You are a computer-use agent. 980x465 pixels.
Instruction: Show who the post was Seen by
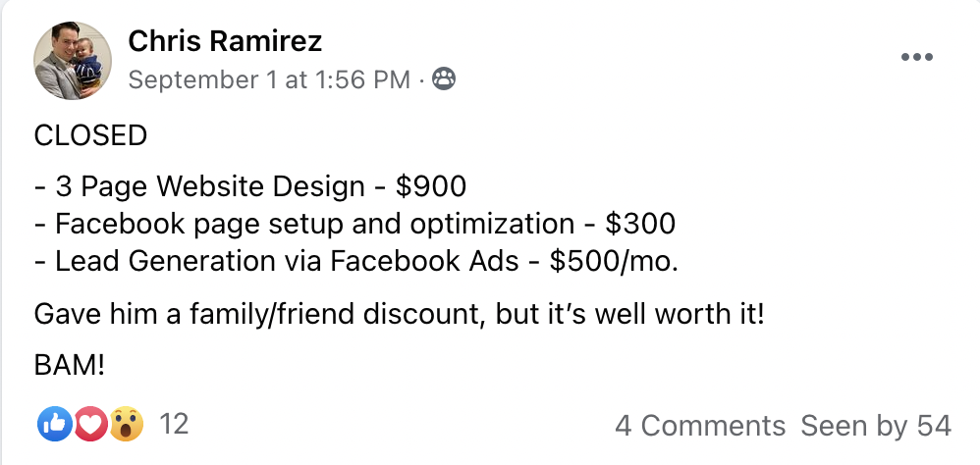pos(876,426)
